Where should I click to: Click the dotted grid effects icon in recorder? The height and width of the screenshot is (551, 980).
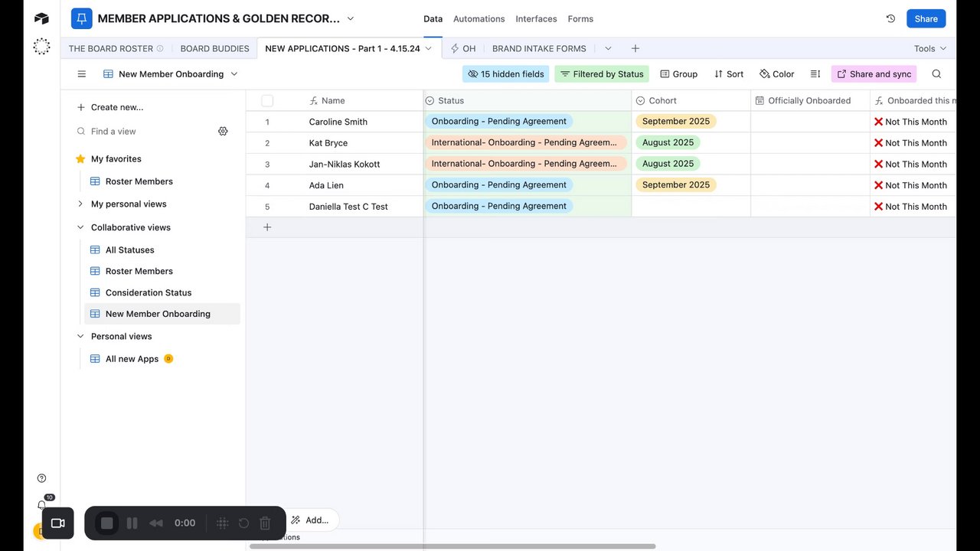pyautogui.click(x=223, y=523)
